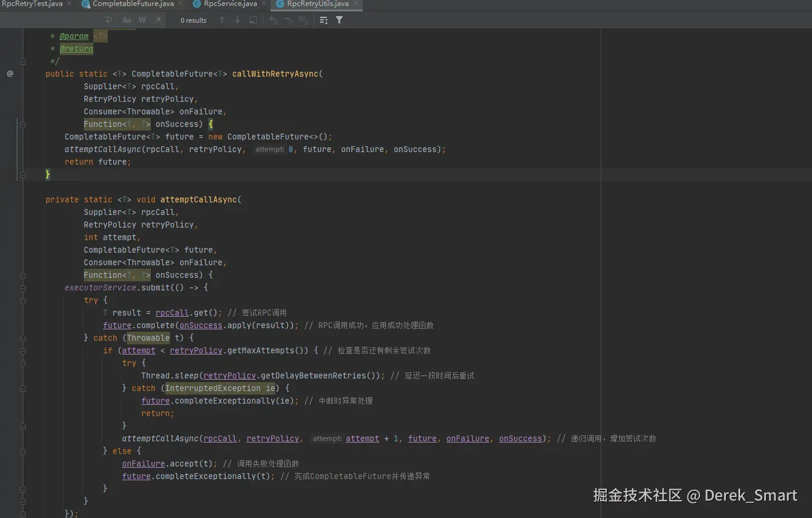The image size is (812, 518).
Task: Click the search history arrow icon
Action: [x=108, y=20]
